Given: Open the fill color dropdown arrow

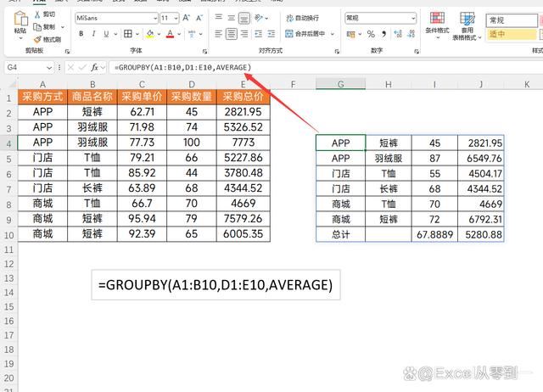Looking at the screenshot, I should click(159, 34).
